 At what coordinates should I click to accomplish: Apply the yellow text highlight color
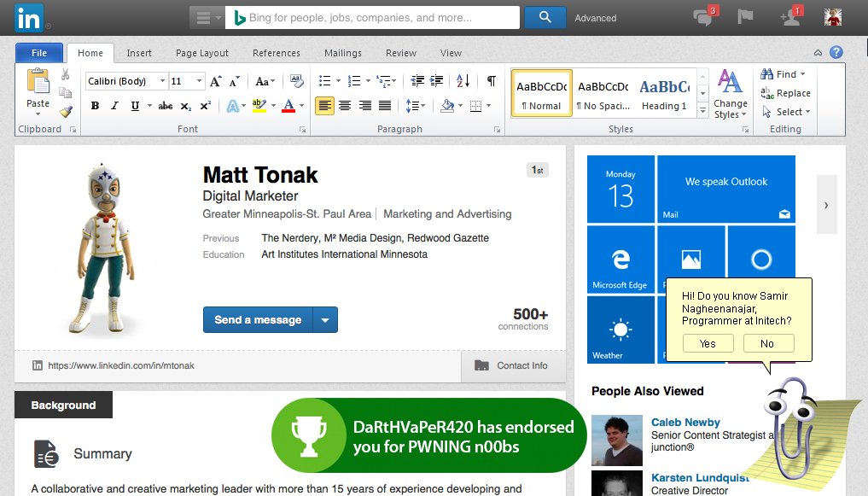pos(259,106)
